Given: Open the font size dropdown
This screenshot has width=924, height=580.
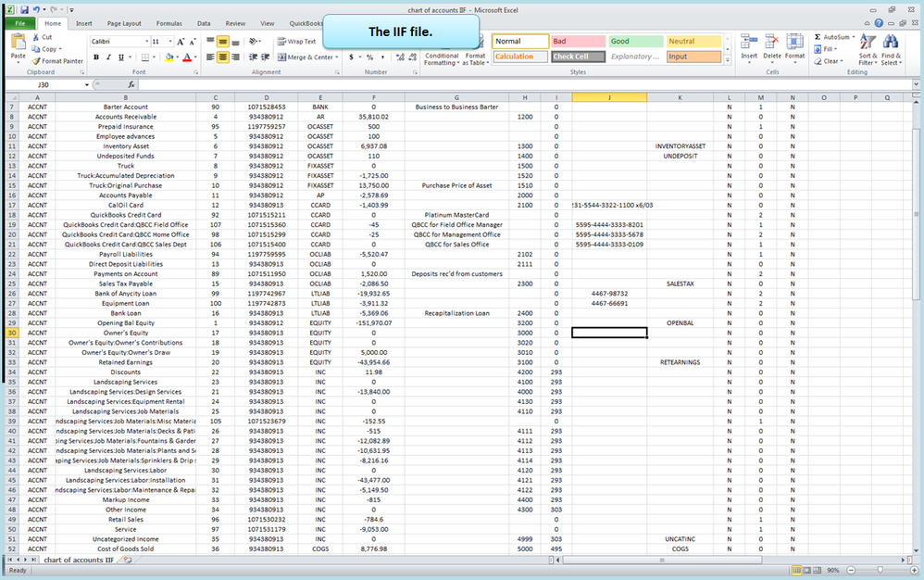Looking at the screenshot, I should [170, 42].
